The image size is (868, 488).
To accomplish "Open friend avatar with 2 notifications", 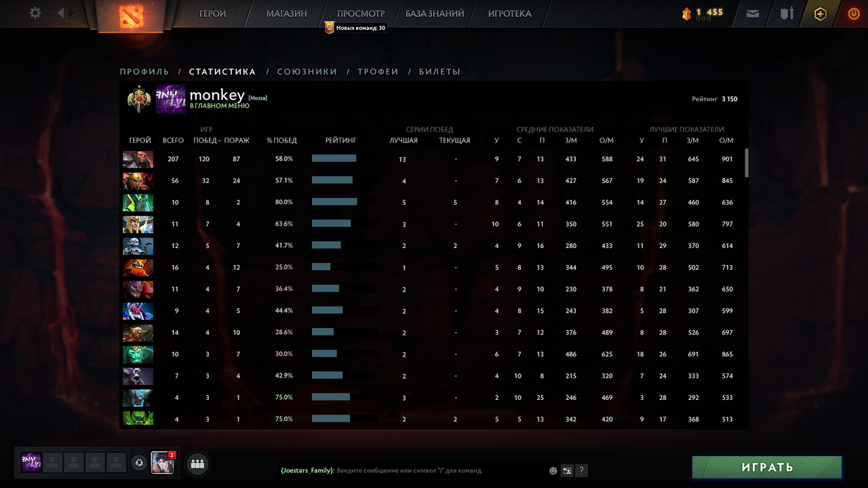I will tap(163, 462).
